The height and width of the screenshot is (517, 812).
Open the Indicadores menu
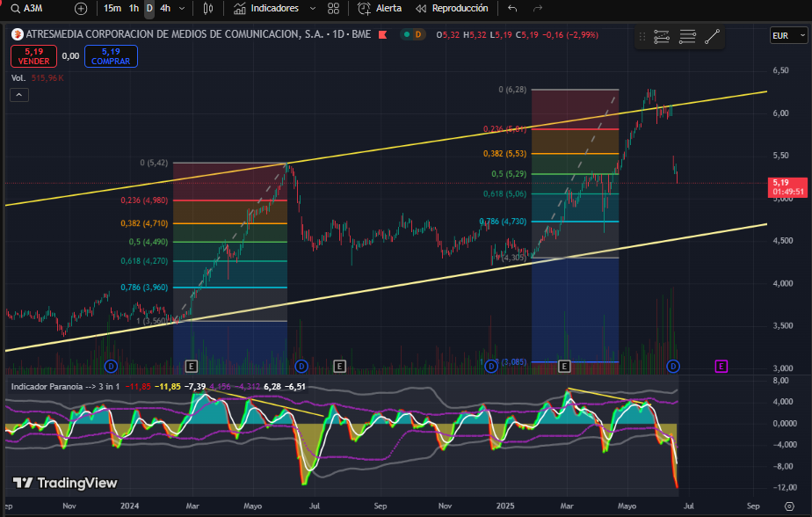[267, 8]
